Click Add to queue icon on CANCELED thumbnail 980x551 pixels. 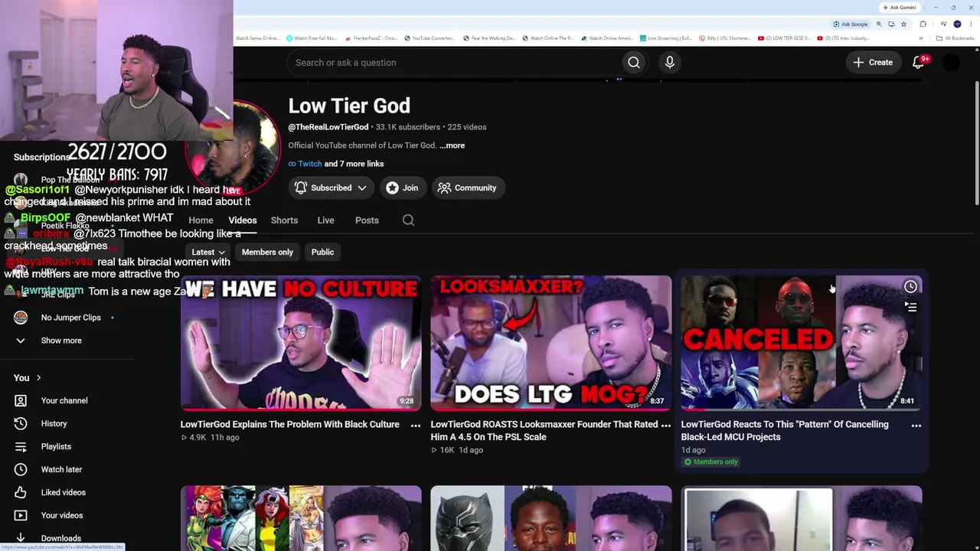coord(910,307)
